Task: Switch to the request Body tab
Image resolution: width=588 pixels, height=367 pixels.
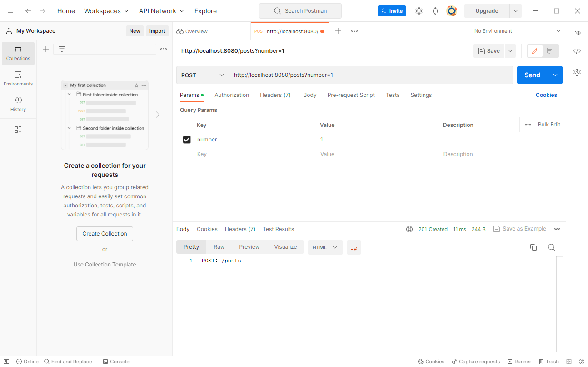Action: tap(310, 95)
